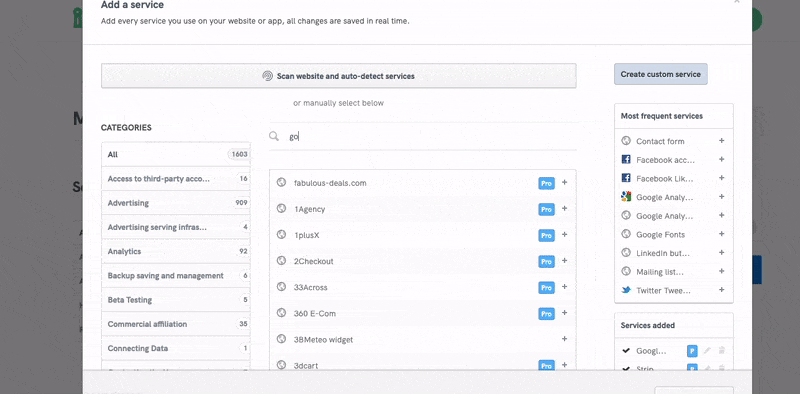Click the plus icon beside 3dcart
This screenshot has width=800, height=394.
(564, 365)
